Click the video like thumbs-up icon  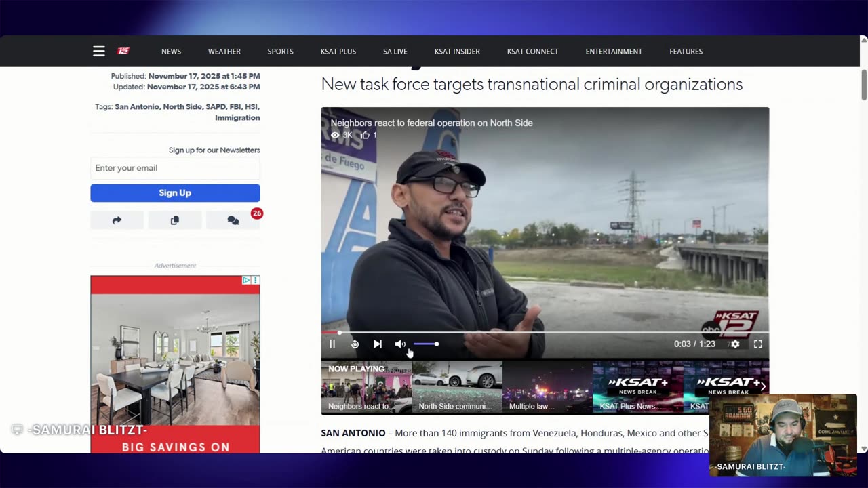click(x=365, y=135)
